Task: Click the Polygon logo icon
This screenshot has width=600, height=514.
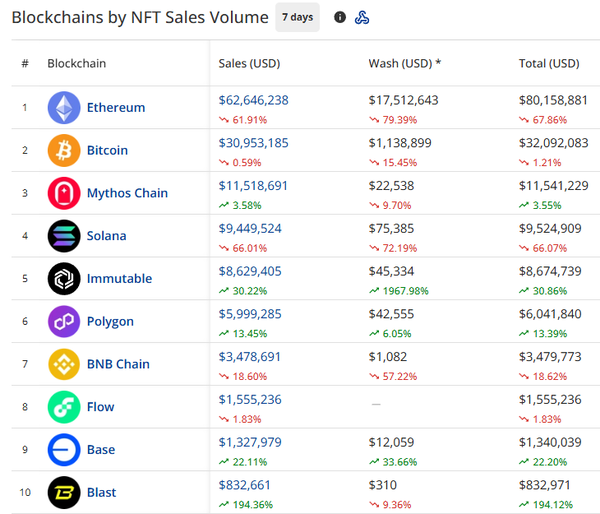Action: [x=64, y=322]
